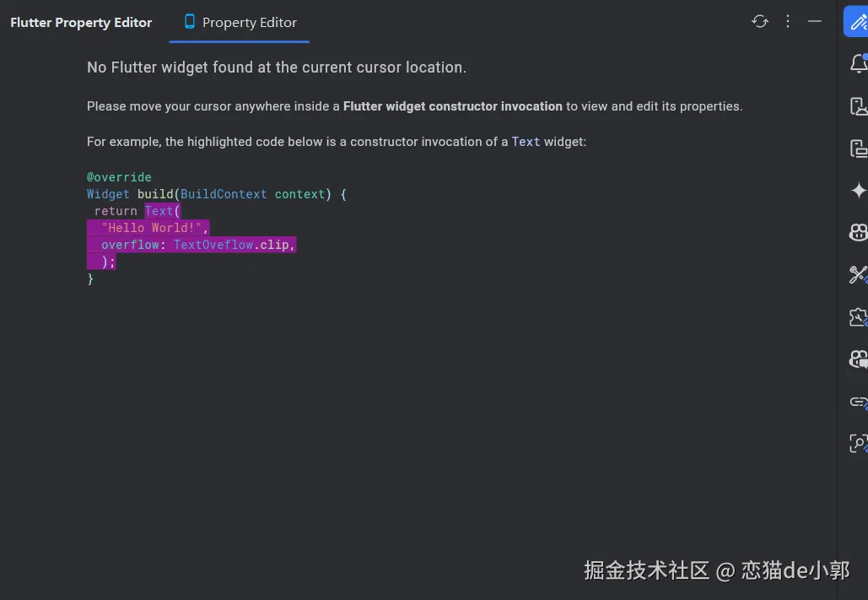This screenshot has height=600, width=868.
Task: Open the inspector magnifier scan icon
Action: tap(858, 442)
